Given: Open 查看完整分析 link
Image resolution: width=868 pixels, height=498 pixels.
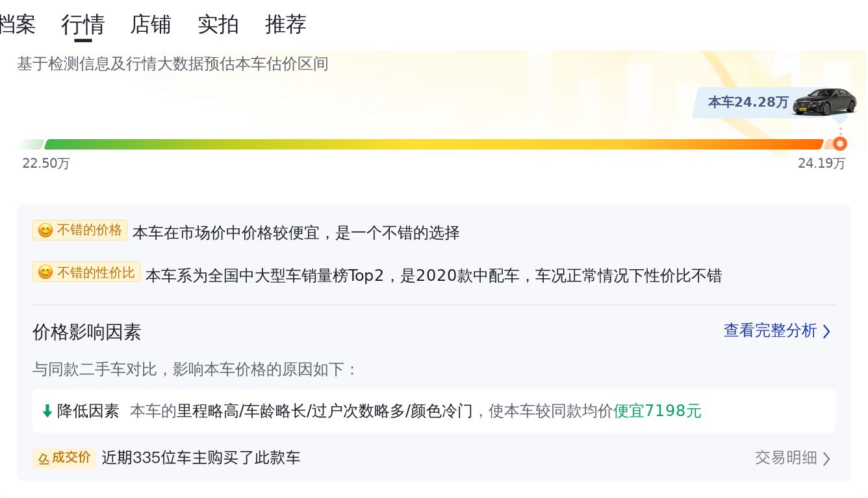Looking at the screenshot, I should coord(770,331).
